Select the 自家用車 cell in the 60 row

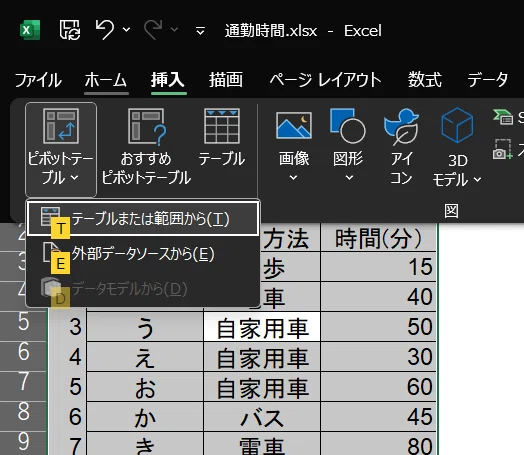(262, 387)
